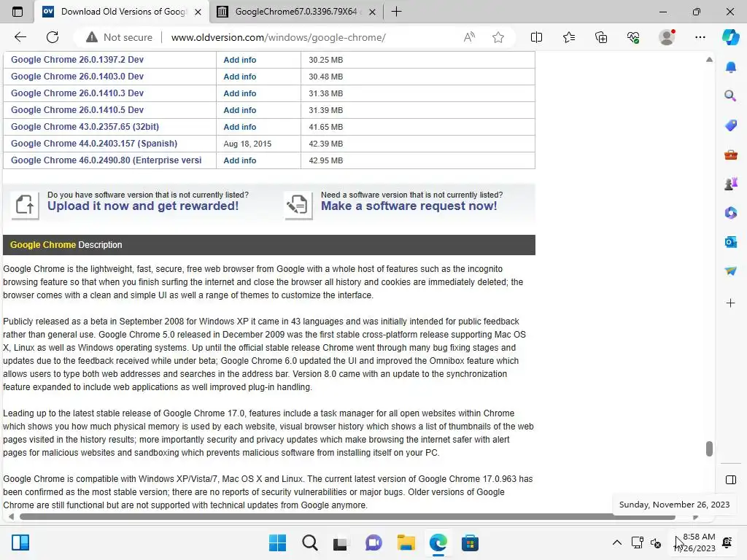
Task: Click Add info for Chrome 26.0.1403.0
Action: pyautogui.click(x=239, y=77)
